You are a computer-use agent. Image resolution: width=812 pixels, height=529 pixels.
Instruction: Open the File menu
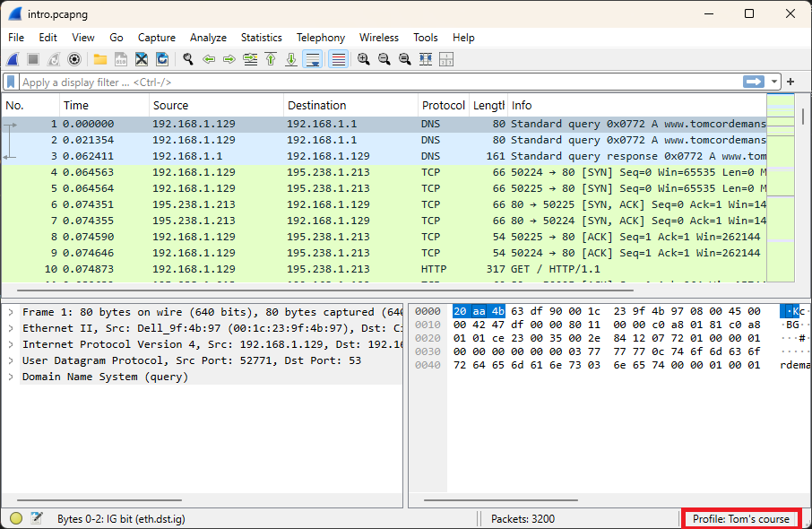click(x=16, y=38)
